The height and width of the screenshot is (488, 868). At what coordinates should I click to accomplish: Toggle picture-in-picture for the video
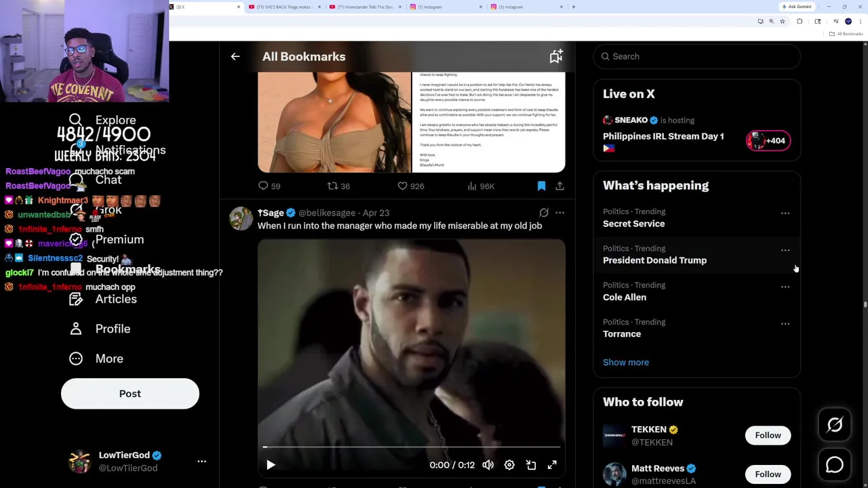click(x=531, y=465)
